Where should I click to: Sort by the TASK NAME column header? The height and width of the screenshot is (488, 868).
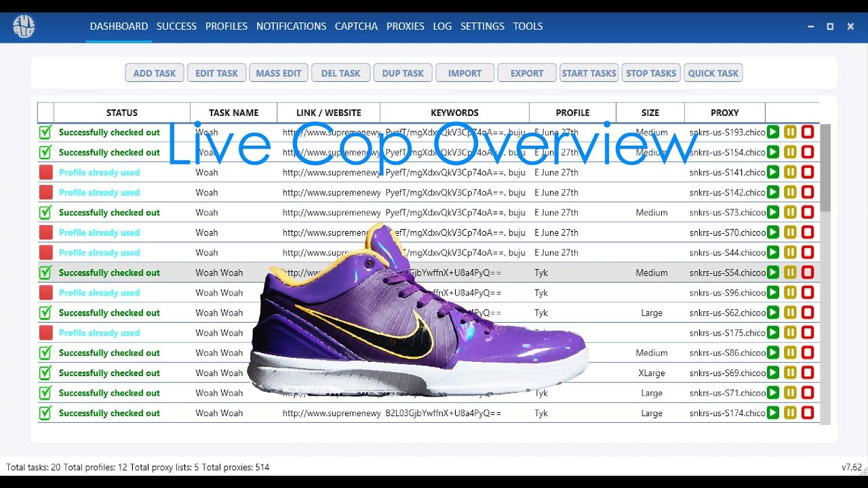click(234, 113)
